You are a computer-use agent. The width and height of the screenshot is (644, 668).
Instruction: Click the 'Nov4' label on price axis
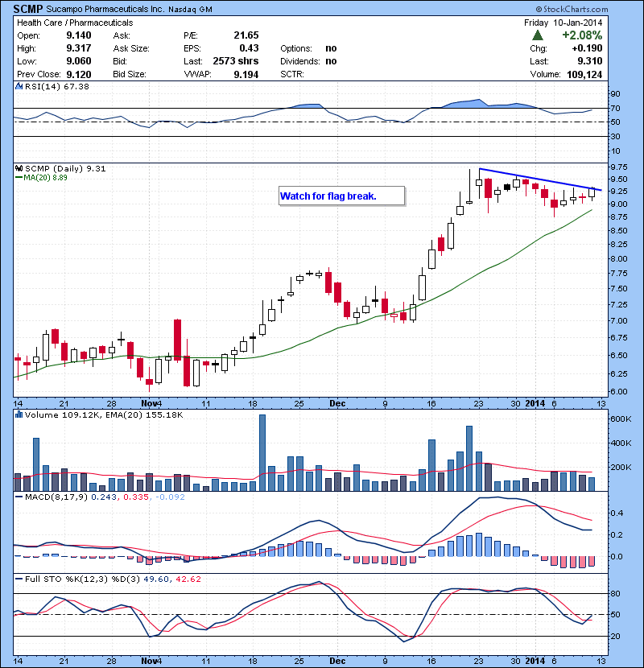[151, 403]
